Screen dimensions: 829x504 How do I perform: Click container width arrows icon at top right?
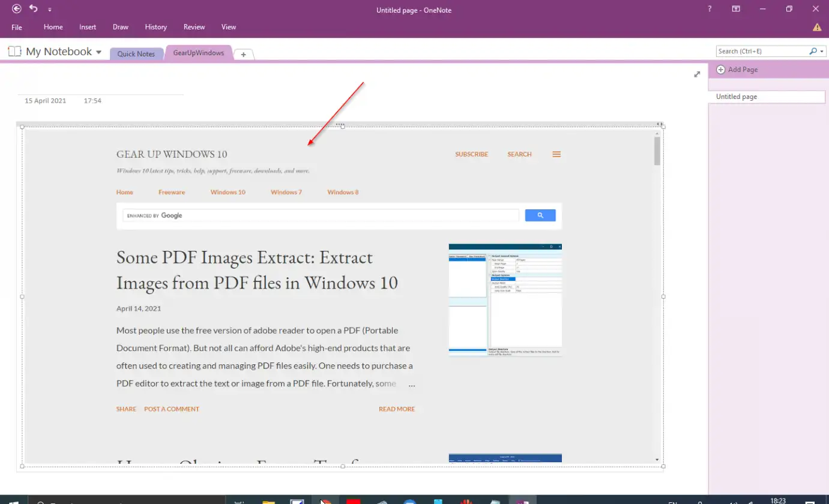(660, 125)
